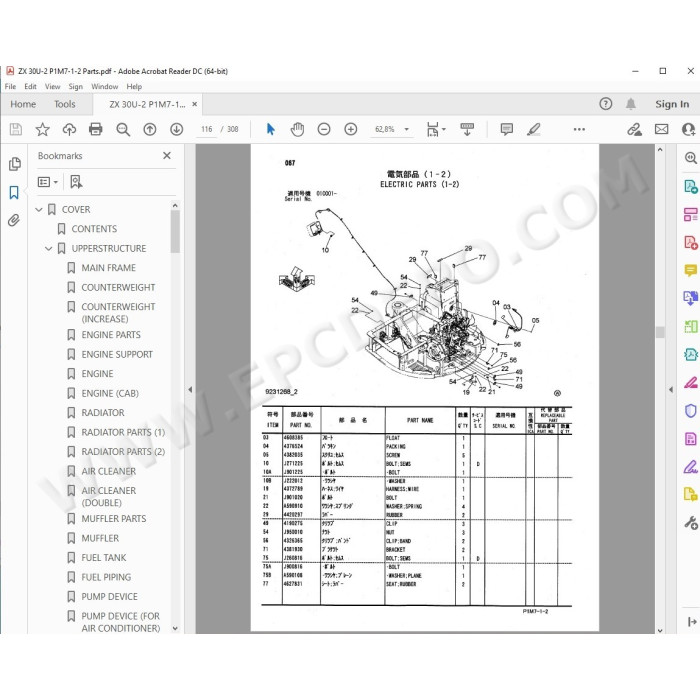The height and width of the screenshot is (700, 700).
Task: Activate the selection arrow tool
Action: click(x=271, y=129)
